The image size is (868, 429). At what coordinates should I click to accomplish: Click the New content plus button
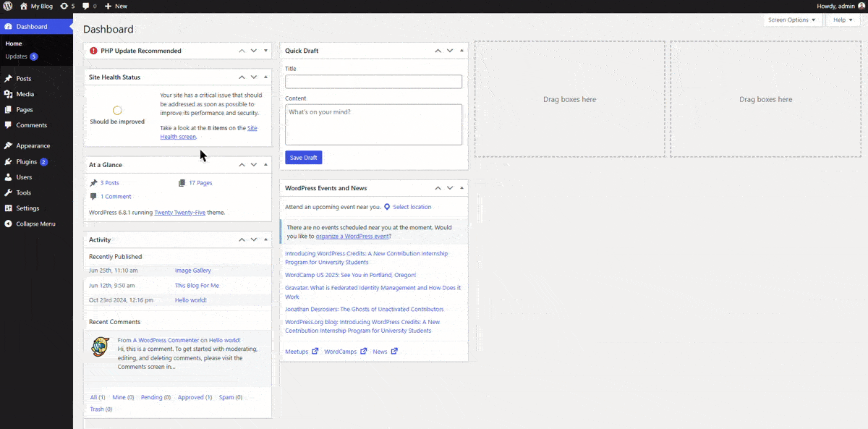116,6
